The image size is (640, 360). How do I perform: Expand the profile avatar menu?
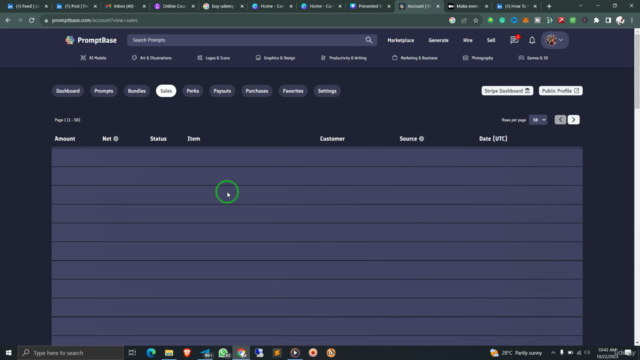(x=554, y=40)
